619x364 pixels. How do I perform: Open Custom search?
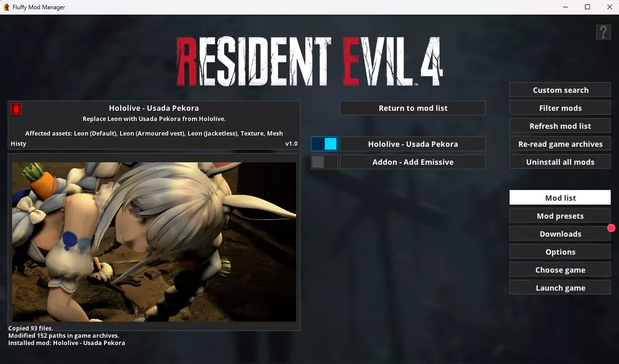[560, 90]
